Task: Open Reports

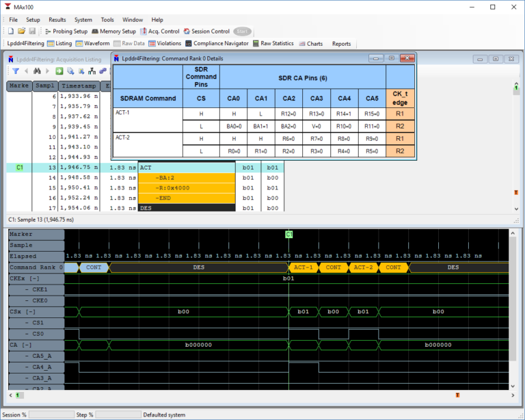Action: click(x=341, y=44)
